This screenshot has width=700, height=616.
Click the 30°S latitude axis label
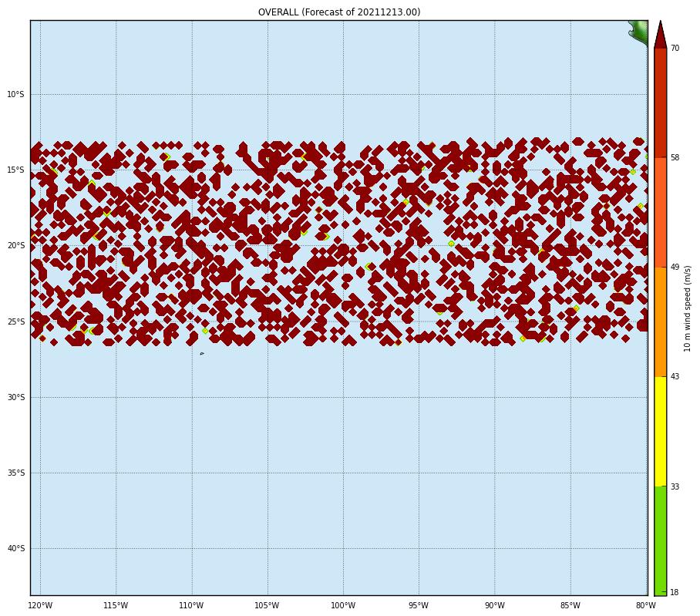pos(15,398)
